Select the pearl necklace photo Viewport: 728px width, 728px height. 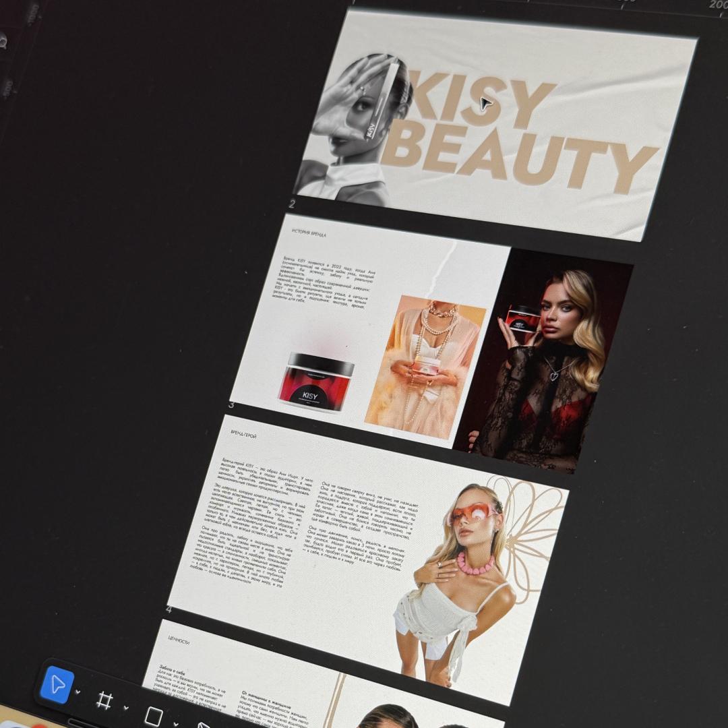(425, 367)
